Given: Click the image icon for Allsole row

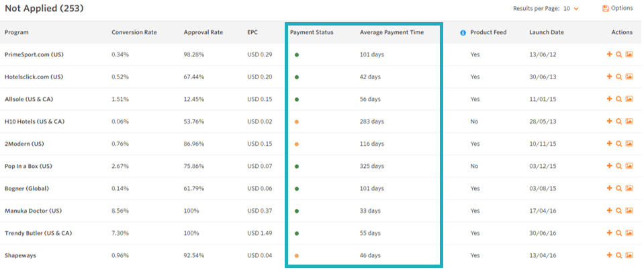Looking at the screenshot, I should [629, 99].
